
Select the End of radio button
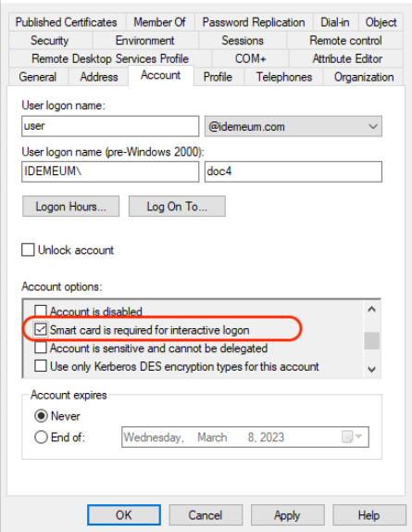[41, 437]
